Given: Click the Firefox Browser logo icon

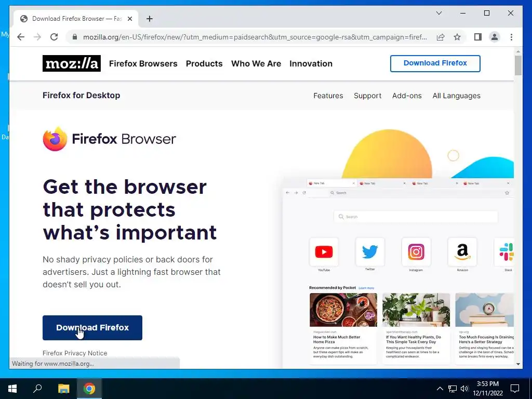Looking at the screenshot, I should tap(55, 139).
